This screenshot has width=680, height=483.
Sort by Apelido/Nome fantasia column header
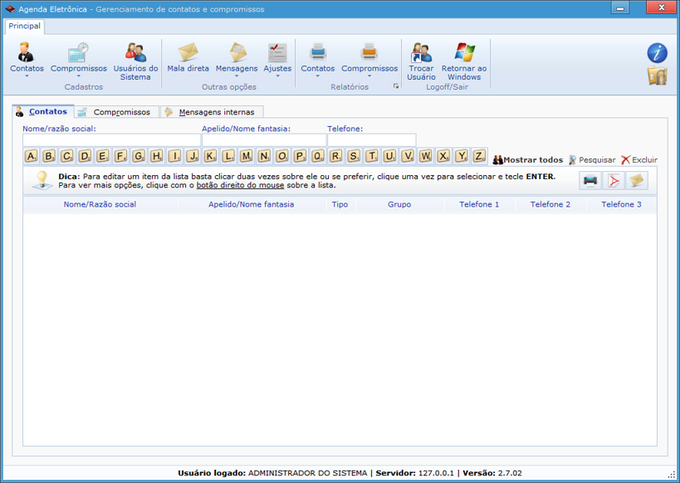[x=252, y=205]
